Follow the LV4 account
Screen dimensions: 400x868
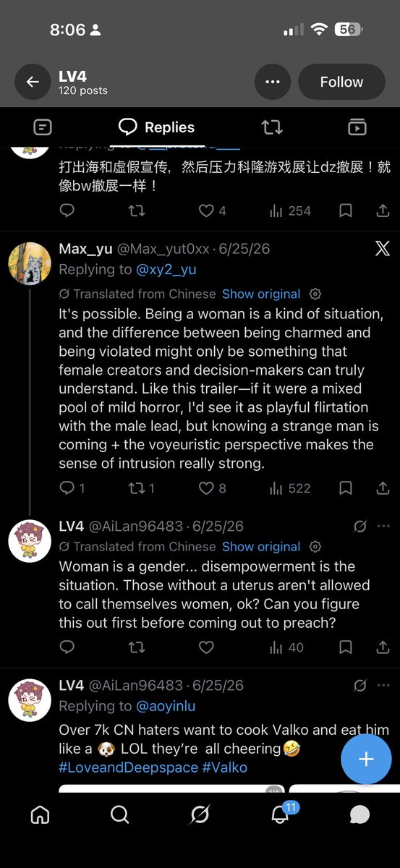coord(341,82)
